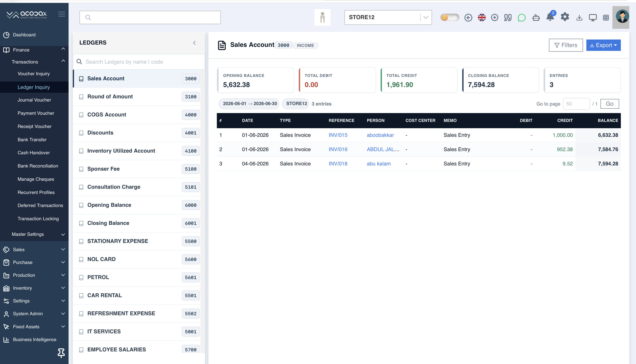
Task: Collapse the Ledgers panel chevron
Action: point(194,43)
